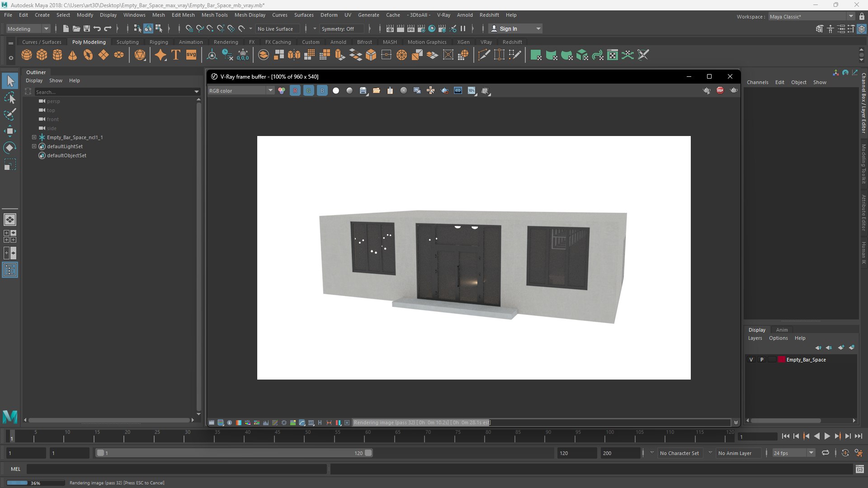Create a polygon sphere from shelf

(27, 55)
